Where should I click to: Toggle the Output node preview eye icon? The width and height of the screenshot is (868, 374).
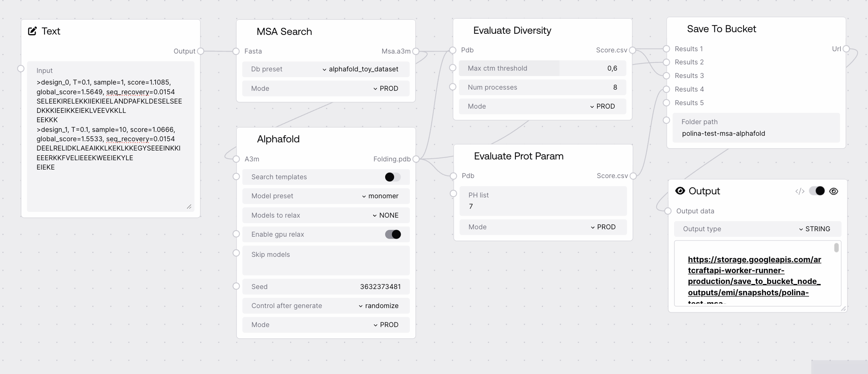(x=834, y=191)
